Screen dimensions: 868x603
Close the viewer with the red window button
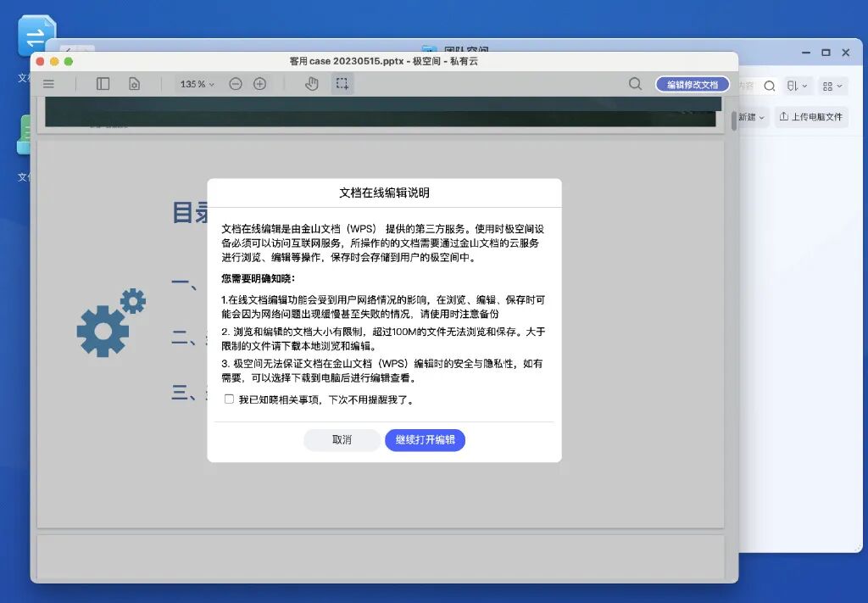(x=41, y=61)
